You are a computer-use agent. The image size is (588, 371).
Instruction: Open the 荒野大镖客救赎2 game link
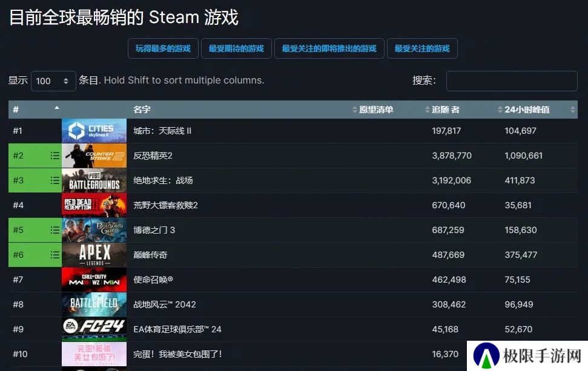165,205
